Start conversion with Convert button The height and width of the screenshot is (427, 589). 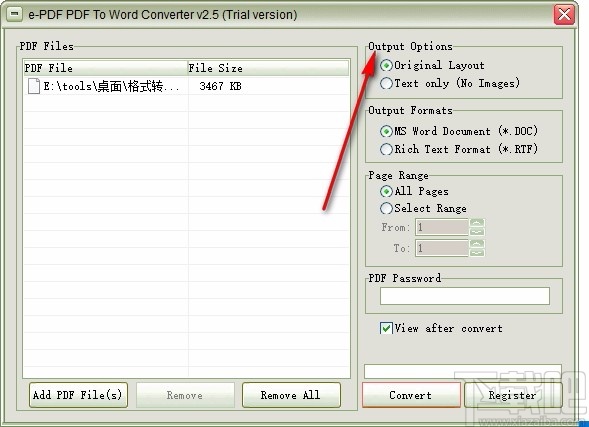pos(411,395)
